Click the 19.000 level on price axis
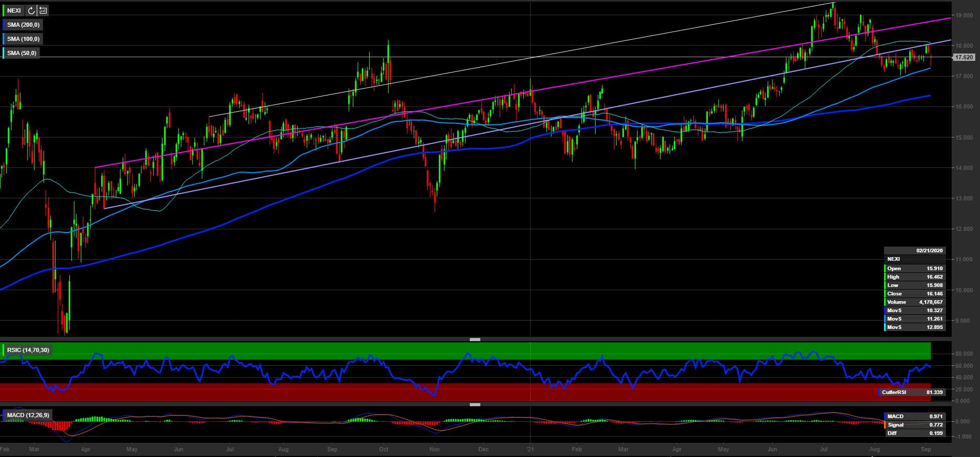 964,16
